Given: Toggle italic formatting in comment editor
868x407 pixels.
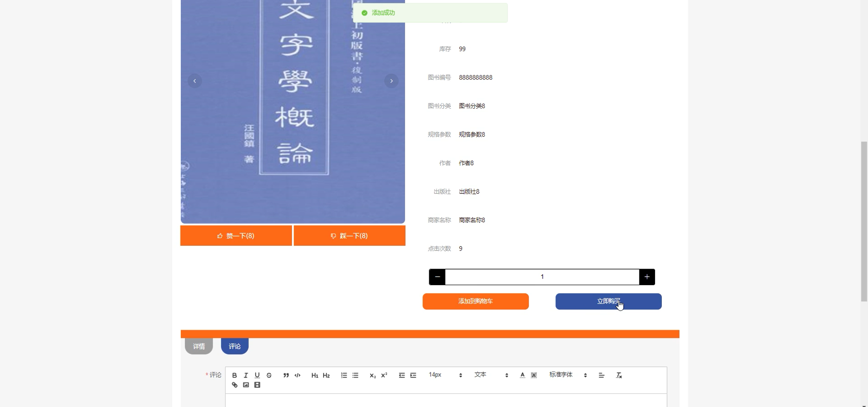Looking at the screenshot, I should [246, 375].
